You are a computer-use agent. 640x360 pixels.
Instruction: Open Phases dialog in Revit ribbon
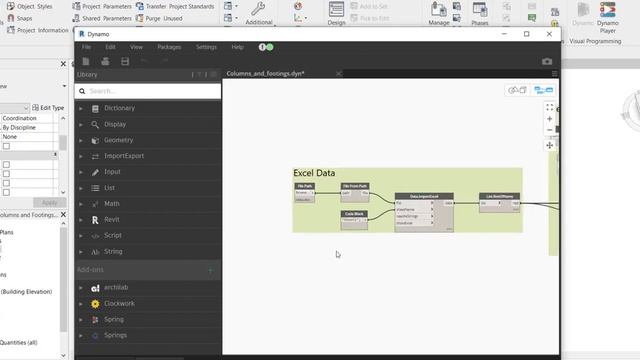[x=480, y=13]
